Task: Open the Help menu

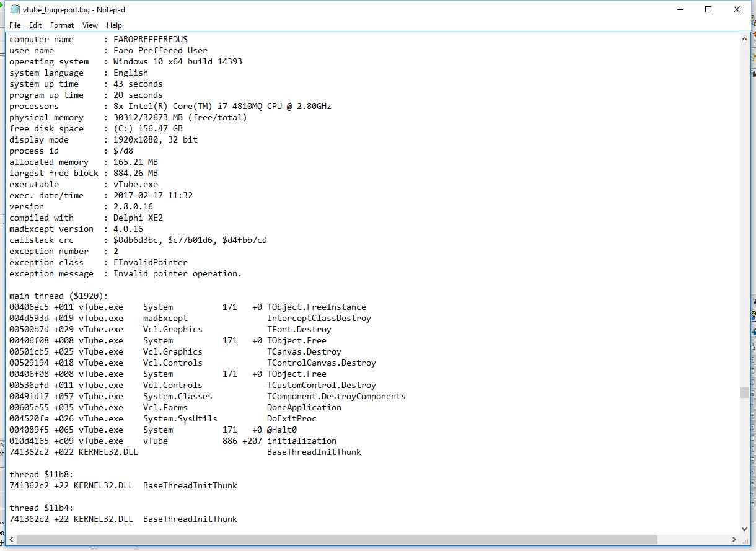Action: (x=114, y=25)
